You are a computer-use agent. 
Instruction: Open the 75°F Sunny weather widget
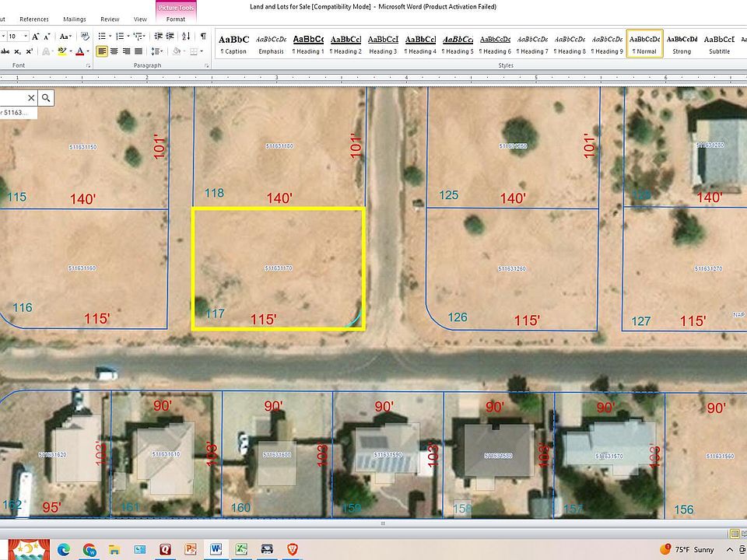pyautogui.click(x=687, y=550)
